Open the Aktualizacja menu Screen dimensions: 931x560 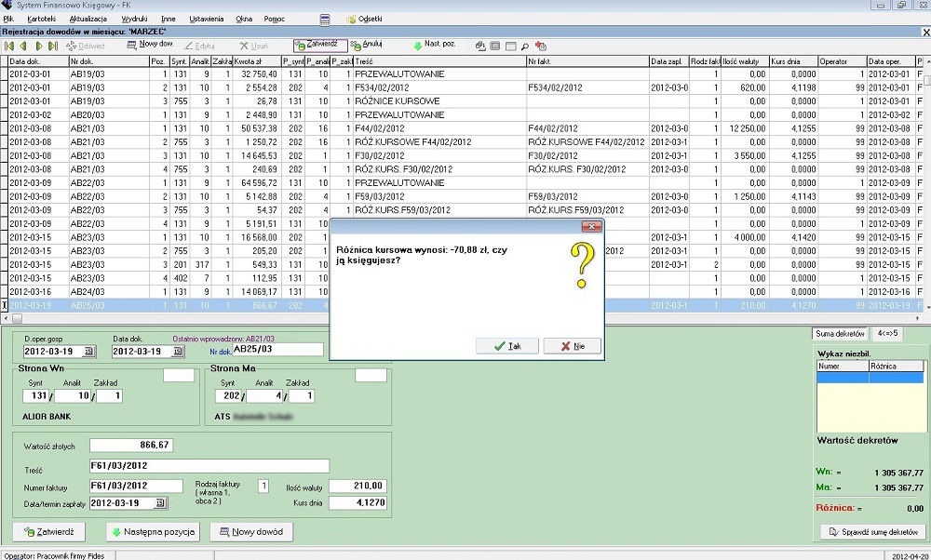(x=88, y=19)
